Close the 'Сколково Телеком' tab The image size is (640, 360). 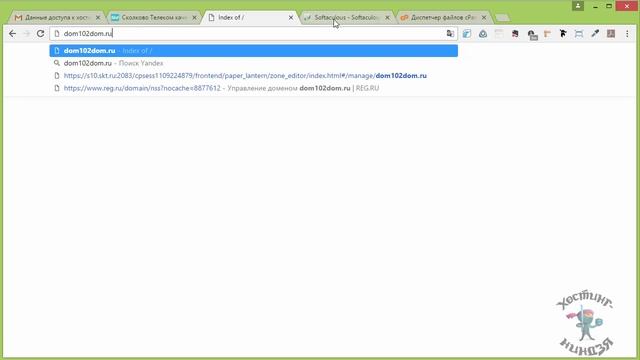pos(194,18)
